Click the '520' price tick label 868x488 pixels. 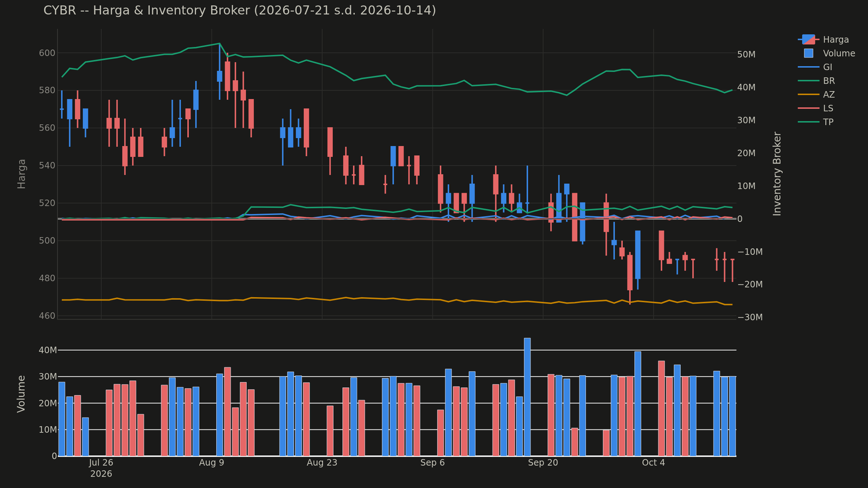click(47, 203)
